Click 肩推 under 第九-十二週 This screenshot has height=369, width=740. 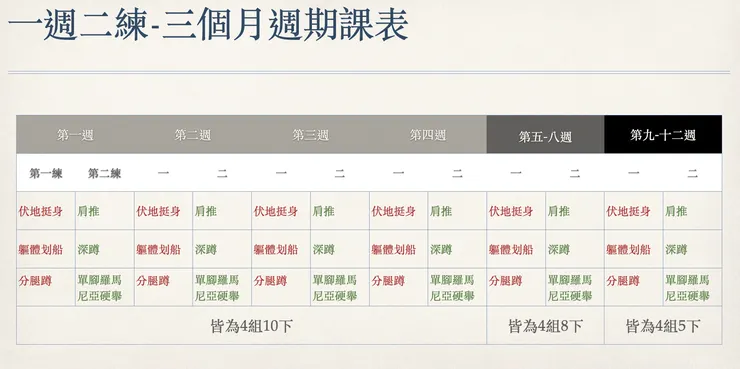pyautogui.click(x=676, y=211)
